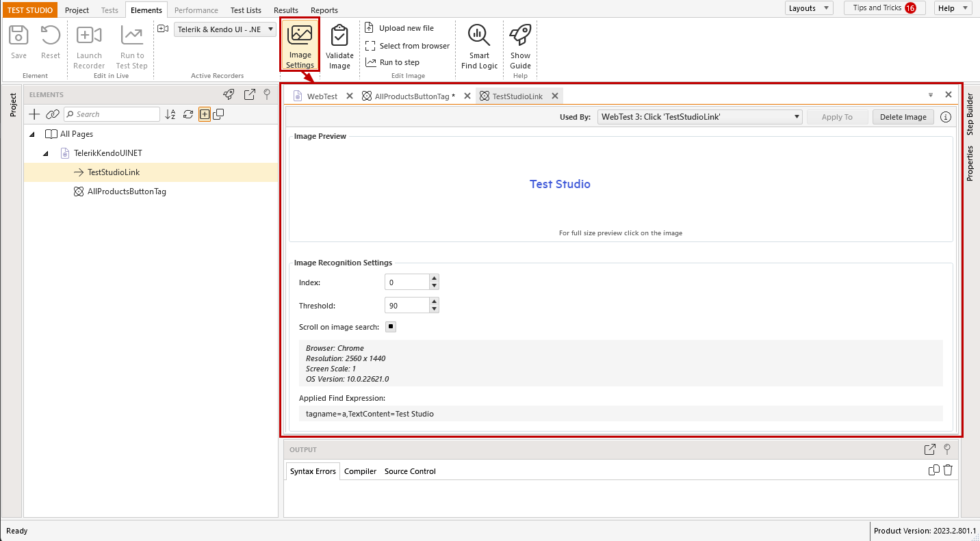Open the Project side panel tab
The image size is (980, 541).
click(x=12, y=105)
